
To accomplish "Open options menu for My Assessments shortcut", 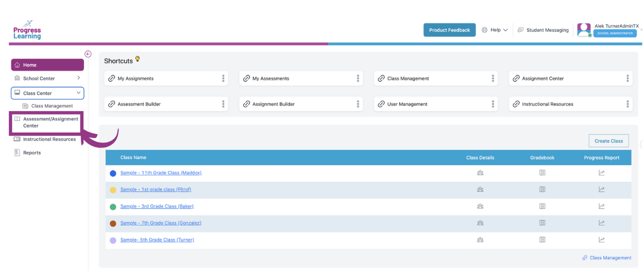I will (358, 78).
